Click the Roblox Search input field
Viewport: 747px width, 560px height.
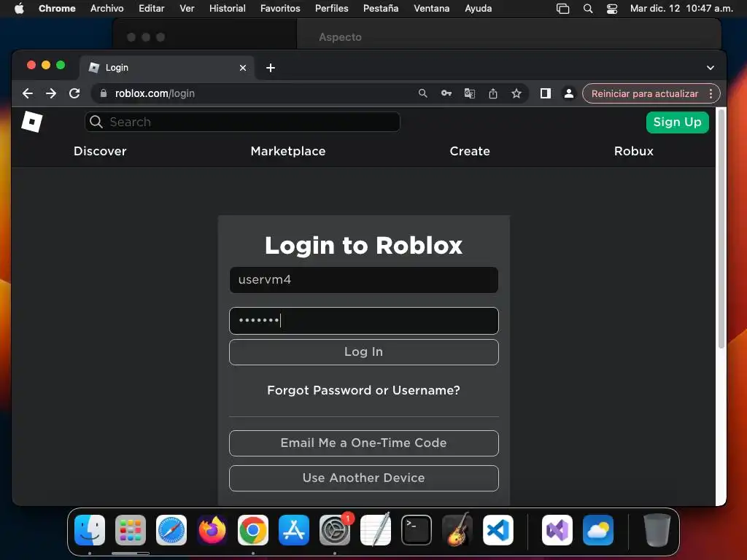[242, 122]
